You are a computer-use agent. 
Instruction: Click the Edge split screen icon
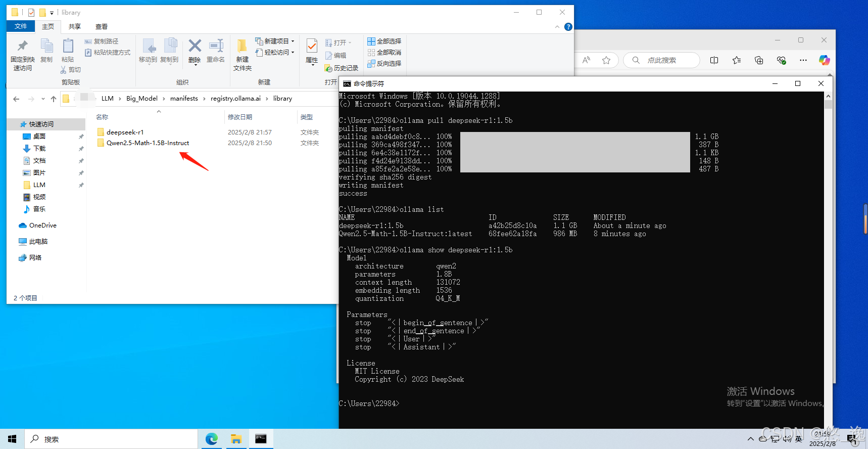[x=714, y=60]
